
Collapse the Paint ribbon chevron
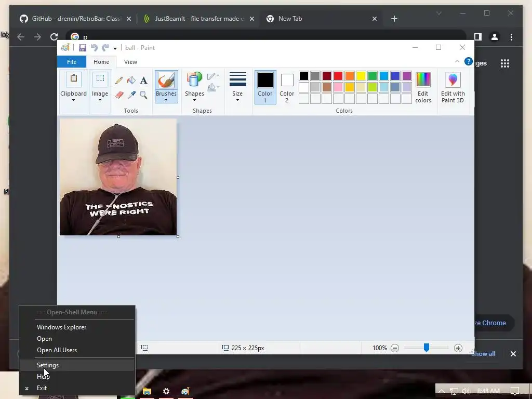457,61
